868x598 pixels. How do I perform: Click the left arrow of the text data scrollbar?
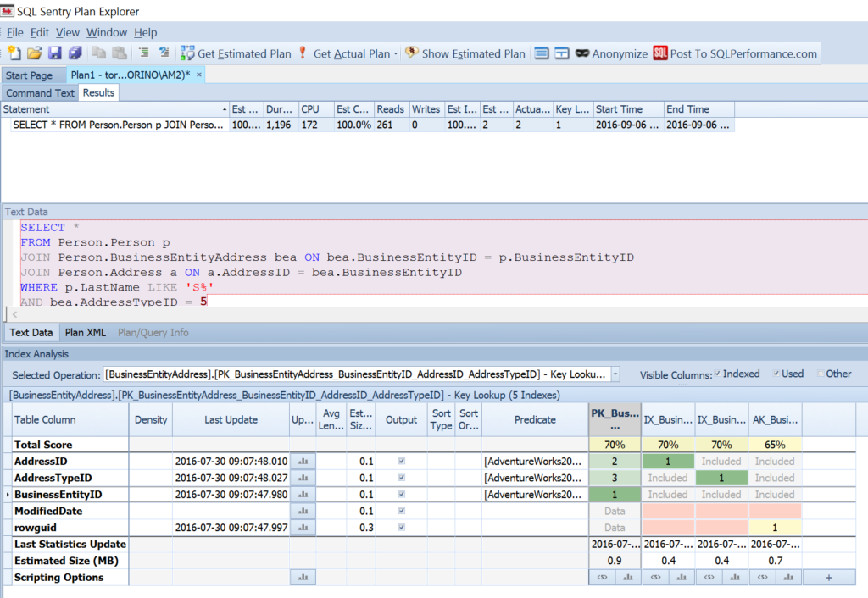point(14,314)
